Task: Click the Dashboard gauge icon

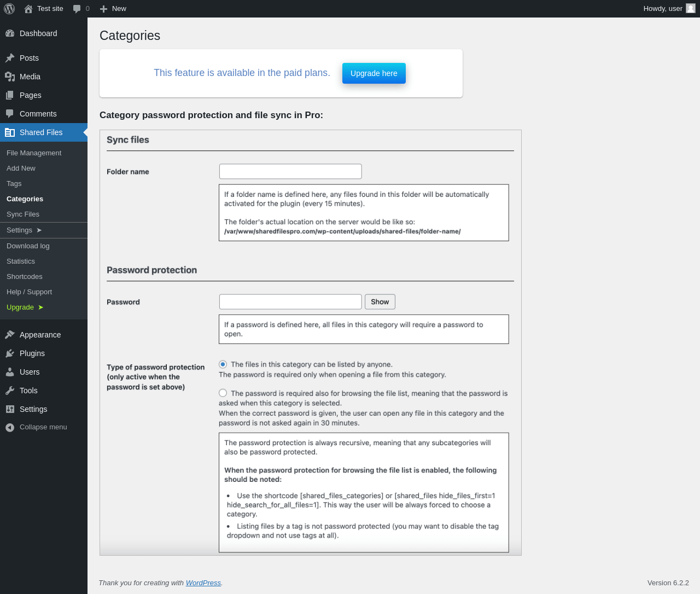Action: tap(10, 33)
